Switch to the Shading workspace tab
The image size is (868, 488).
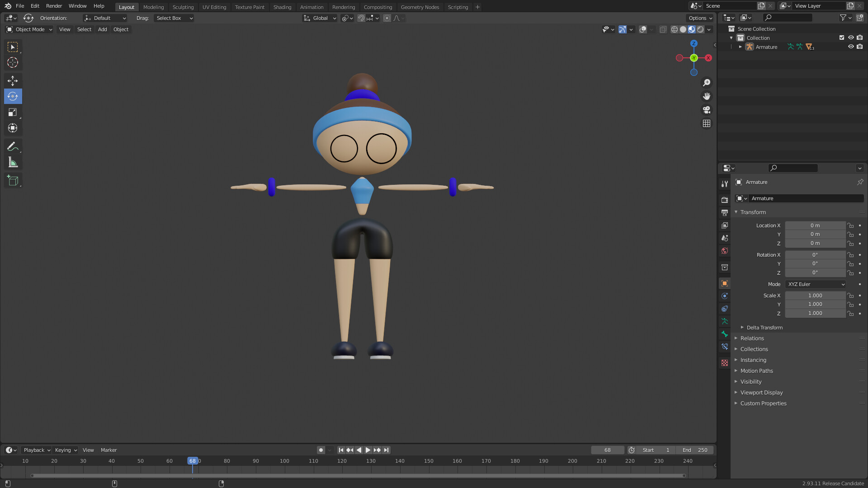[x=282, y=7]
